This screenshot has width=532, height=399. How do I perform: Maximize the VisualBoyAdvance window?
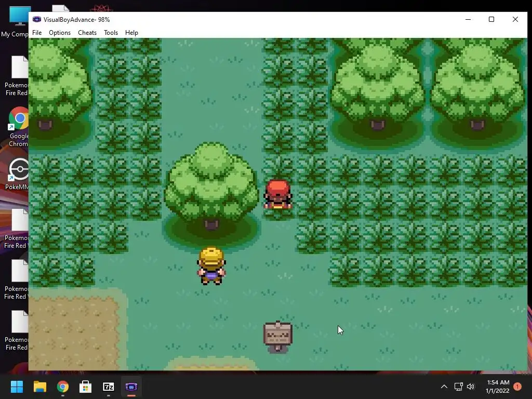point(491,19)
